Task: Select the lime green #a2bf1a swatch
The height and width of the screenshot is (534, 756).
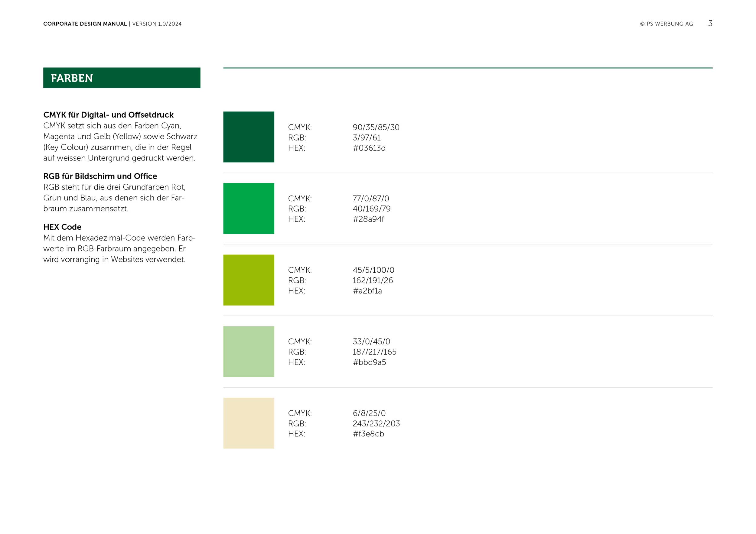Action: coord(249,280)
